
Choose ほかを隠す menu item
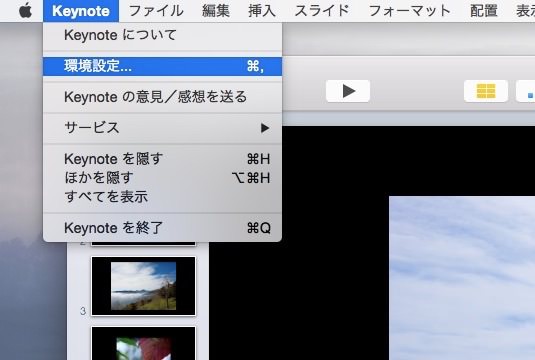pos(162,178)
